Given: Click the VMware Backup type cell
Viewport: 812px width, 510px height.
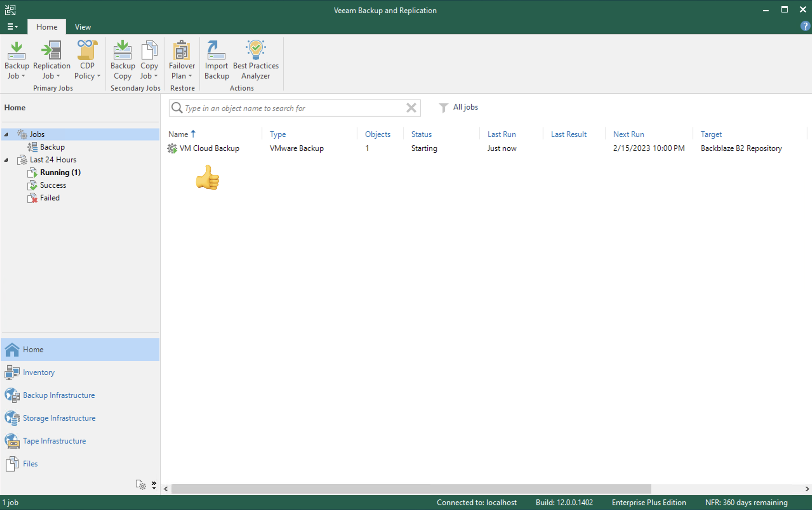Looking at the screenshot, I should (296, 148).
